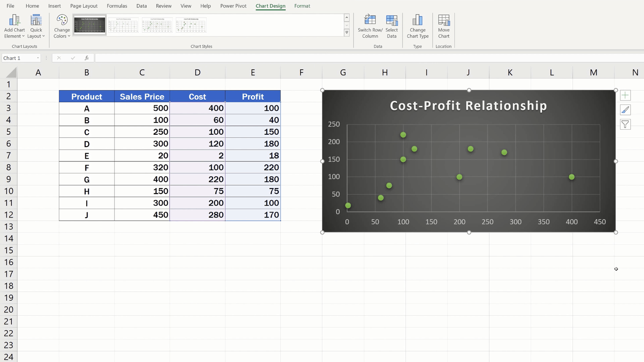Open the Add Chart Element menu
The image size is (644, 362).
point(14,26)
